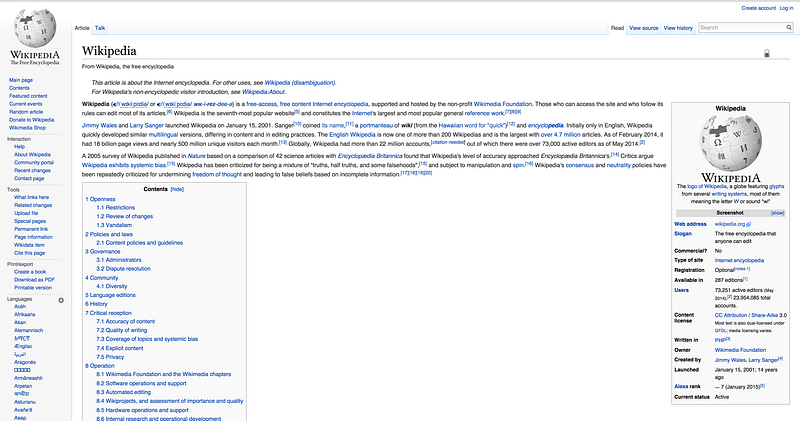Image resolution: width=800 pixels, height=421 pixels.
Task: Open Current events link
Action: click(26, 104)
